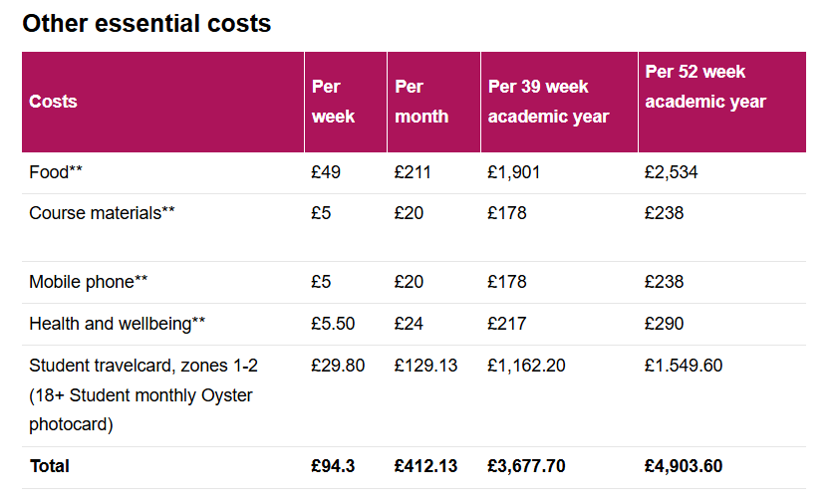Click the £94.3 total per week
838x504 pixels.
[333, 466]
